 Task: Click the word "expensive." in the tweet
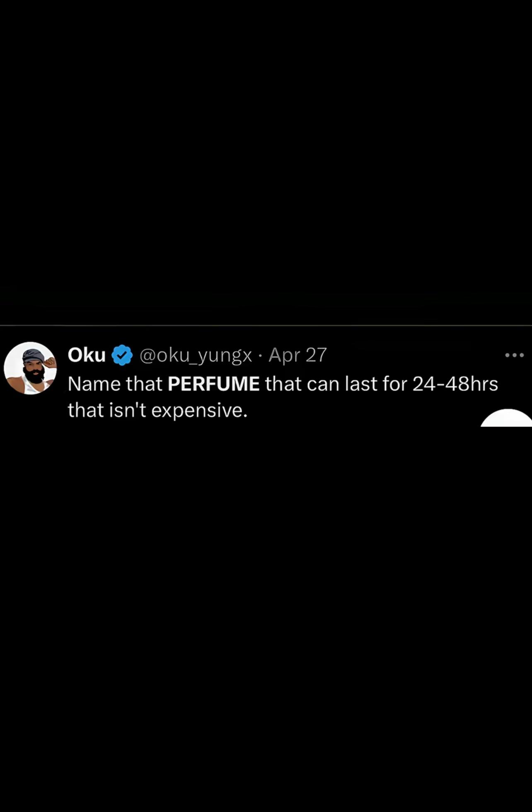point(199,410)
